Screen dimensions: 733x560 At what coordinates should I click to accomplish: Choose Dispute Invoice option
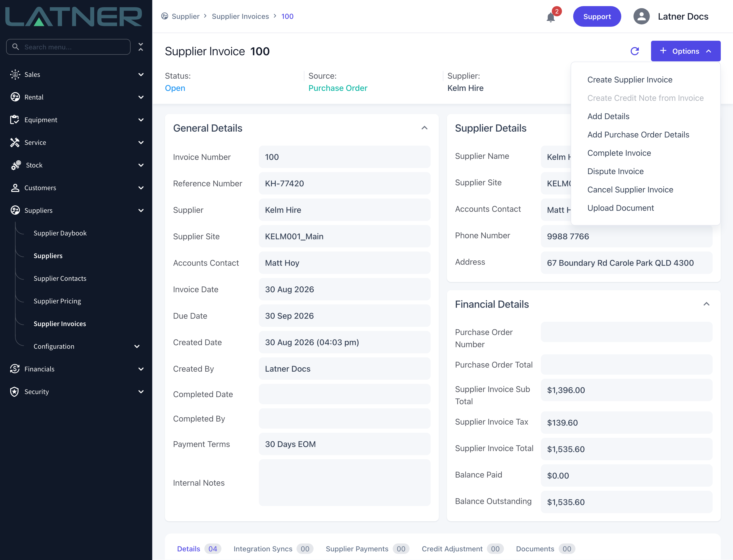click(x=615, y=171)
